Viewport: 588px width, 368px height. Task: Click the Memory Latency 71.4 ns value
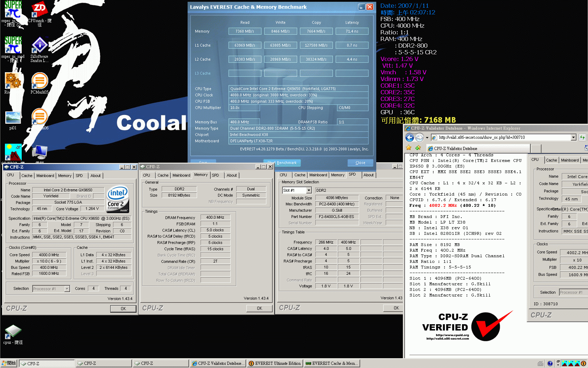click(352, 31)
